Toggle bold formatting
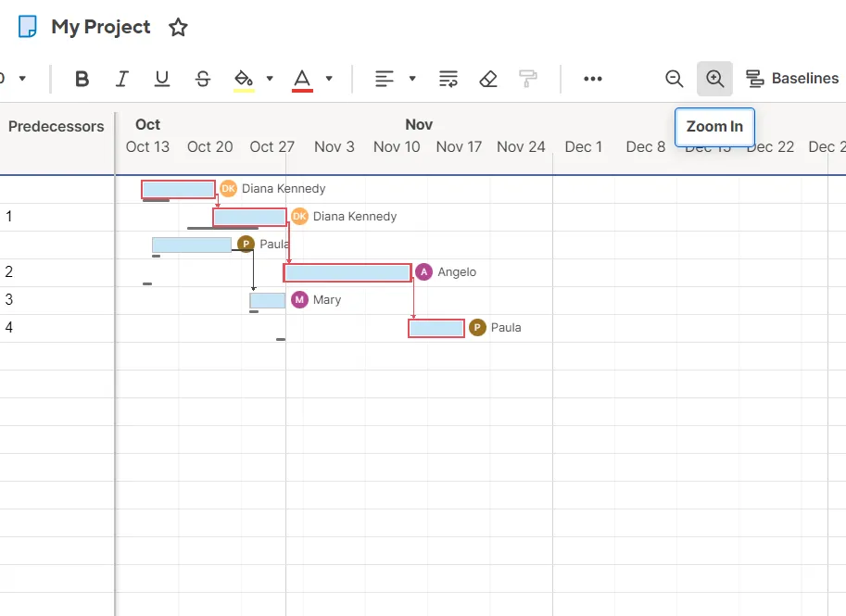Screen dimensions: 846x616 click(x=82, y=79)
